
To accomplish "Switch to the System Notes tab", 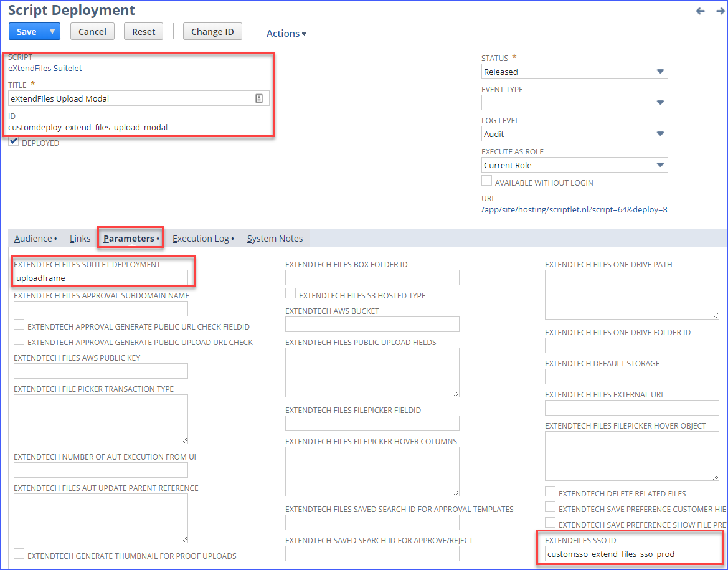I will (275, 238).
